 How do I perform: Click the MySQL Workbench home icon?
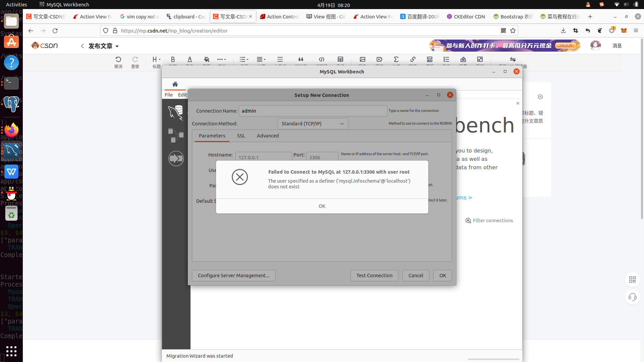(x=175, y=84)
